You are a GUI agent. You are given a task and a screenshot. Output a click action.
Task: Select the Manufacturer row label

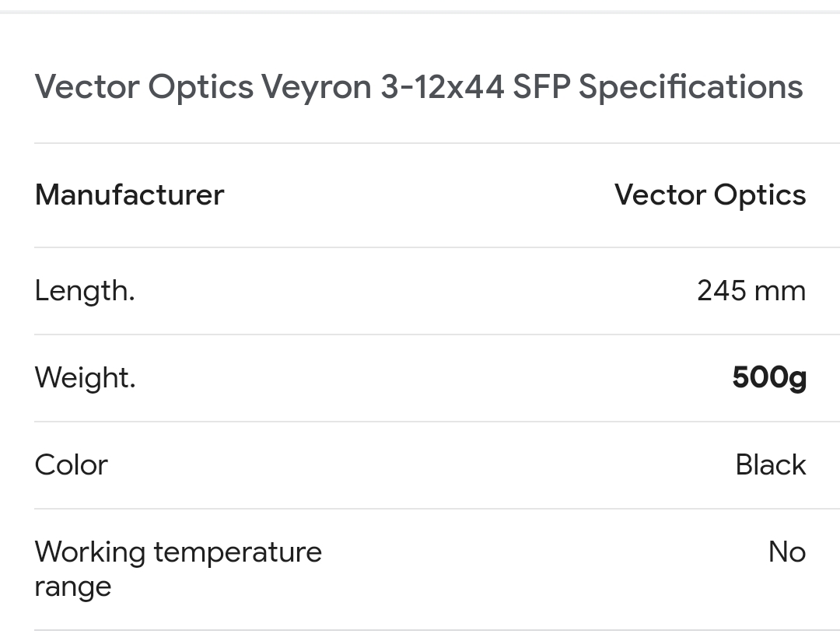129,194
